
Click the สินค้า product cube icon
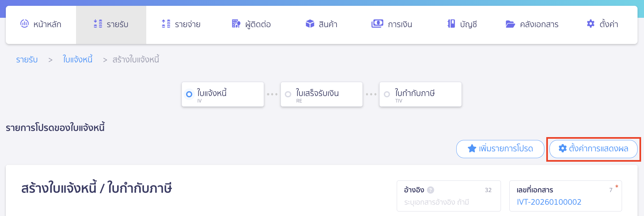pyautogui.click(x=310, y=24)
